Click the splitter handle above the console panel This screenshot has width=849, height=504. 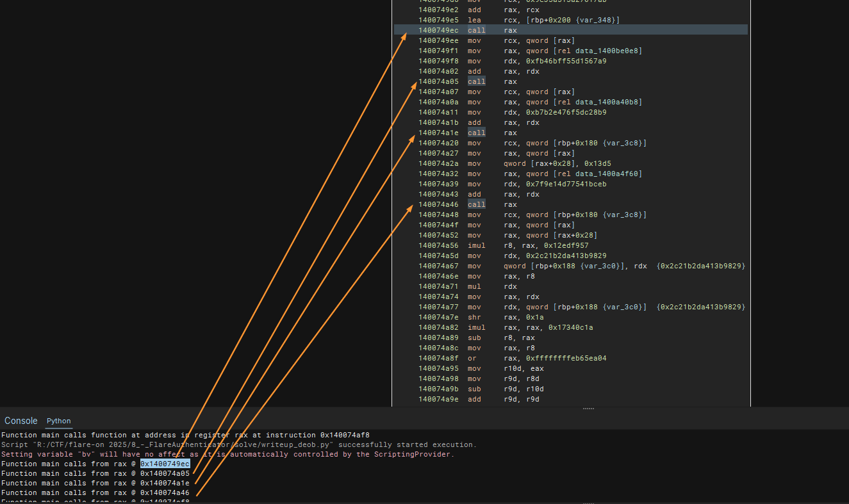point(588,409)
